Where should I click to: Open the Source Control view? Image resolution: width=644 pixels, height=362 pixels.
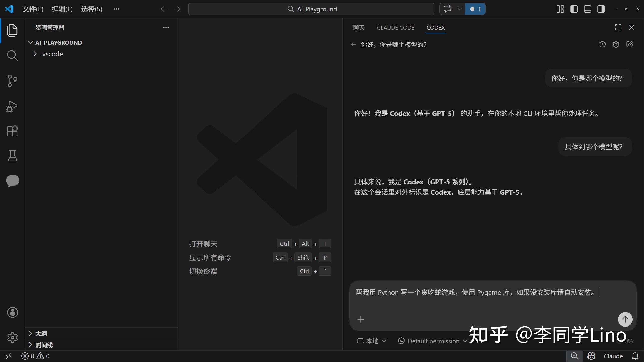pos(12,81)
